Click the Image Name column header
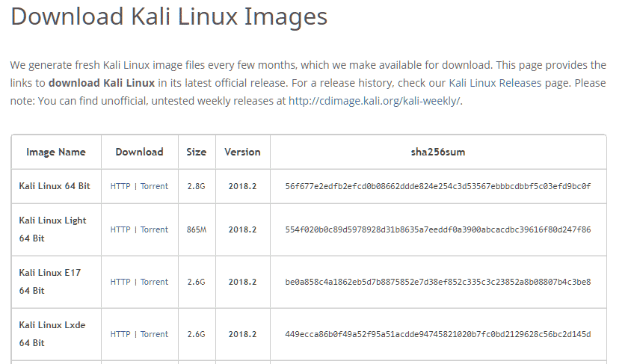The image size is (631, 364). [56, 152]
